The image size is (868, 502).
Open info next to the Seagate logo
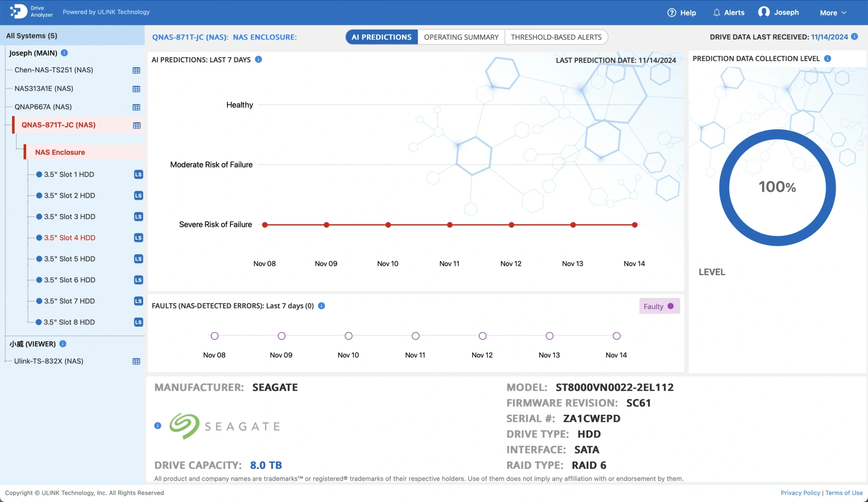(x=158, y=426)
